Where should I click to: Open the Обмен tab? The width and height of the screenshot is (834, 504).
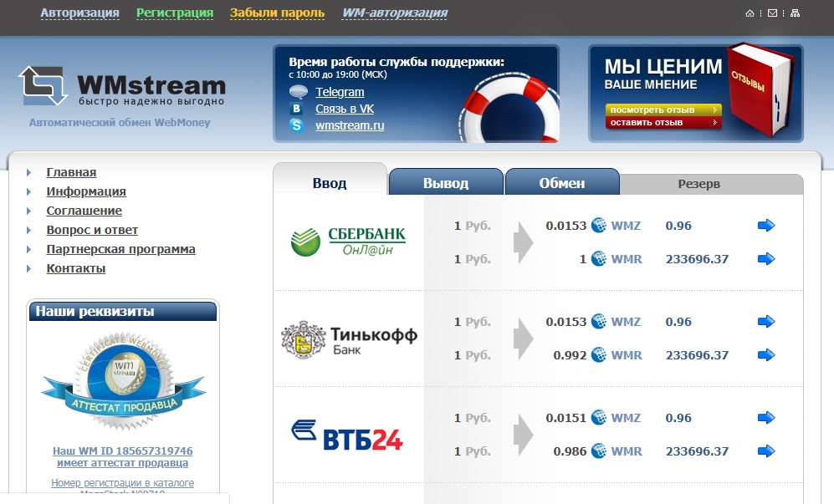(562, 183)
